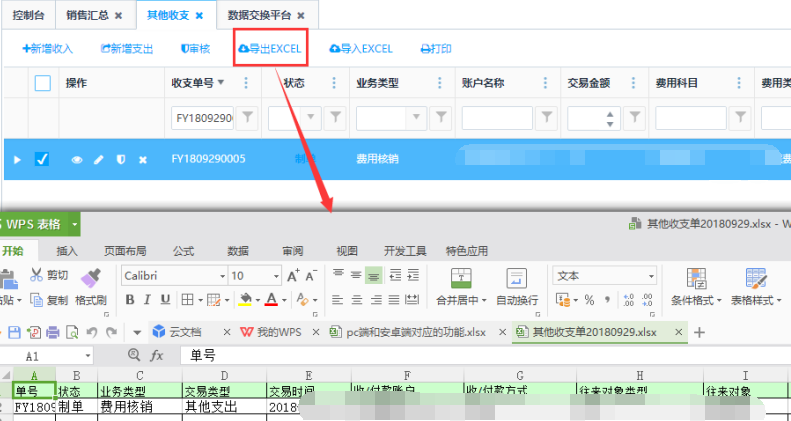
Task: Expand the selected row with the arrow
Action: pyautogui.click(x=17, y=159)
